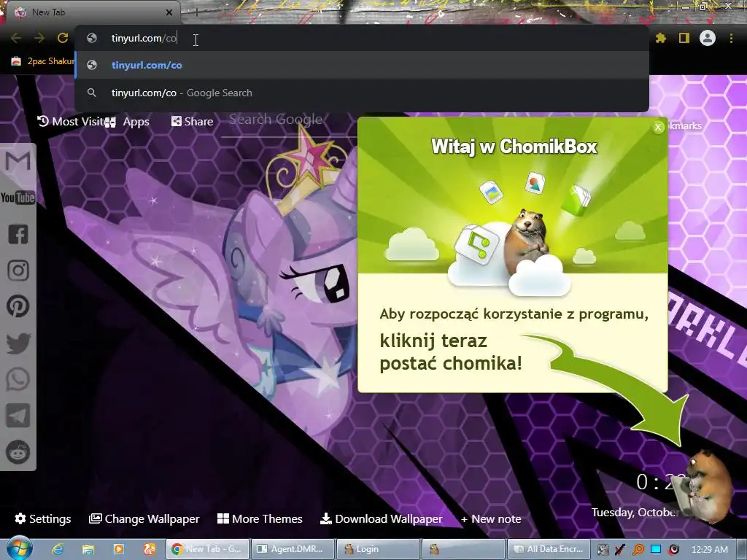The image size is (747, 560).
Task: Open a new tab with the plus button
Action: click(x=196, y=12)
